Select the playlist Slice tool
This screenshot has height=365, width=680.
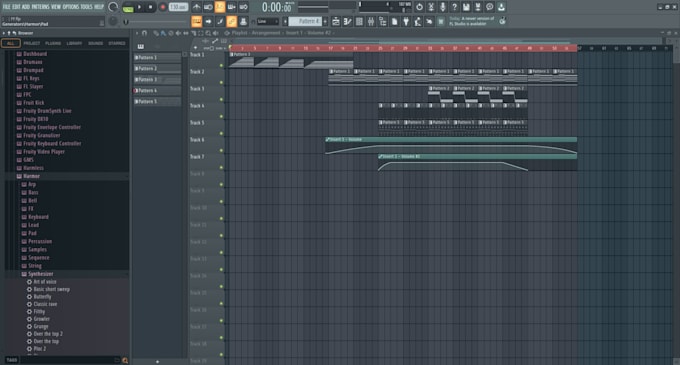click(x=193, y=33)
